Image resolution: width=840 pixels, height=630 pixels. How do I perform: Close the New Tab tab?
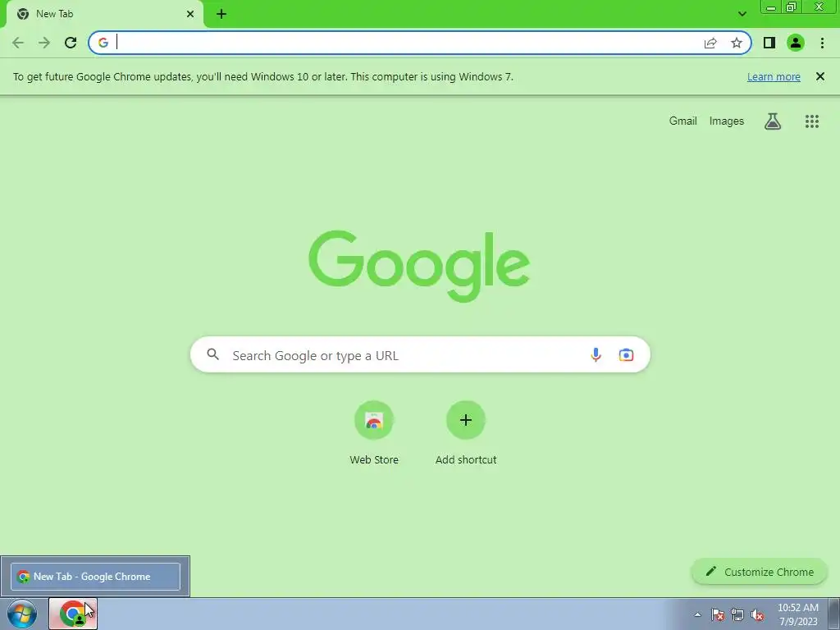(190, 14)
